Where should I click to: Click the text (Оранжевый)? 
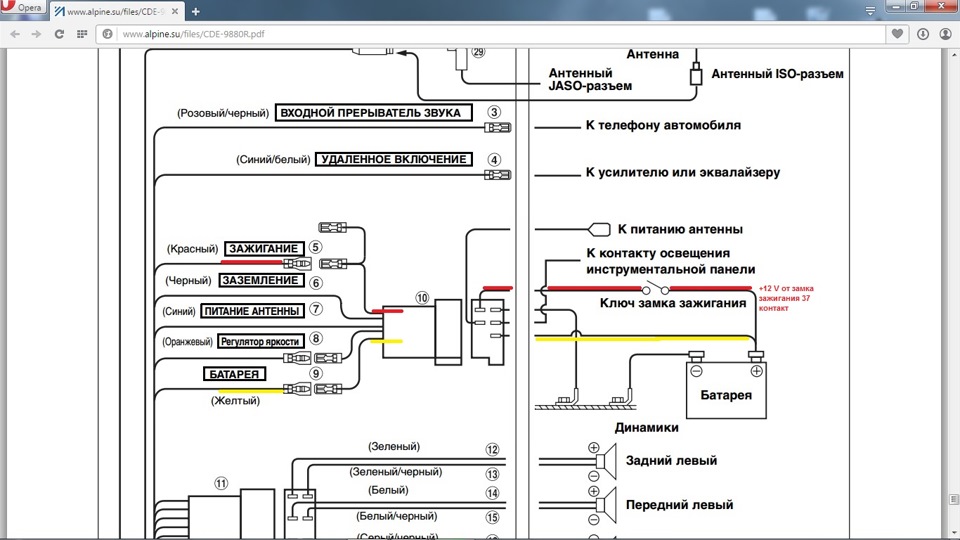(187, 342)
